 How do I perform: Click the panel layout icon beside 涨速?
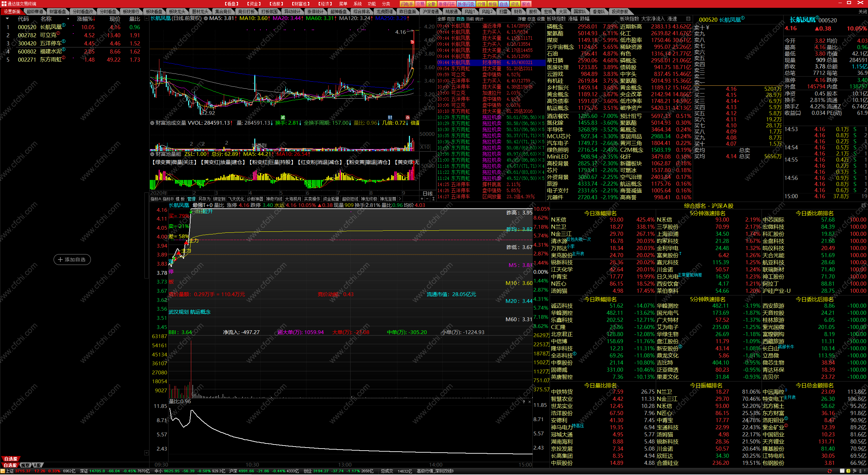click(688, 19)
